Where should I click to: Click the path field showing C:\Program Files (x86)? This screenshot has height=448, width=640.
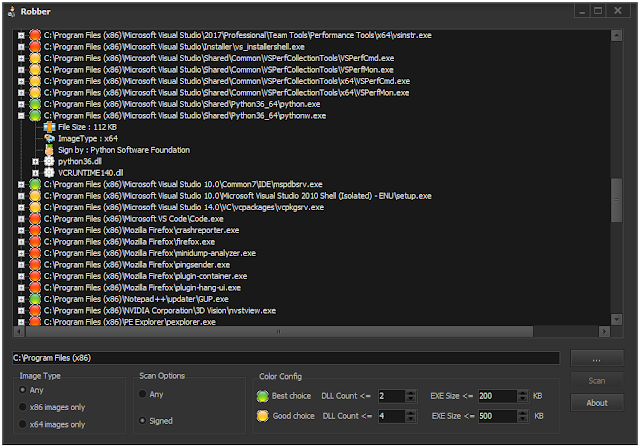(x=286, y=358)
